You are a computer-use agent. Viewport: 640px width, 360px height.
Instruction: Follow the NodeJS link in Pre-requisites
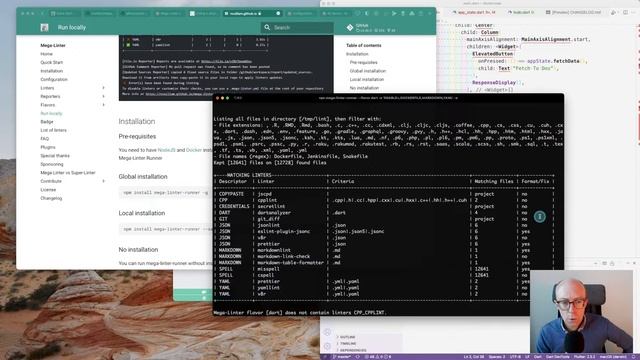(167, 150)
